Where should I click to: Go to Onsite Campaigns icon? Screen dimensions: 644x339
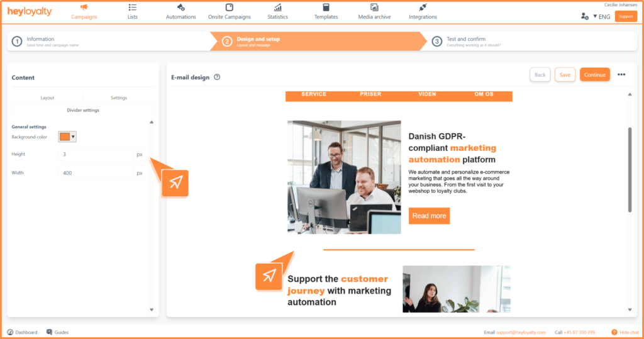click(x=229, y=8)
